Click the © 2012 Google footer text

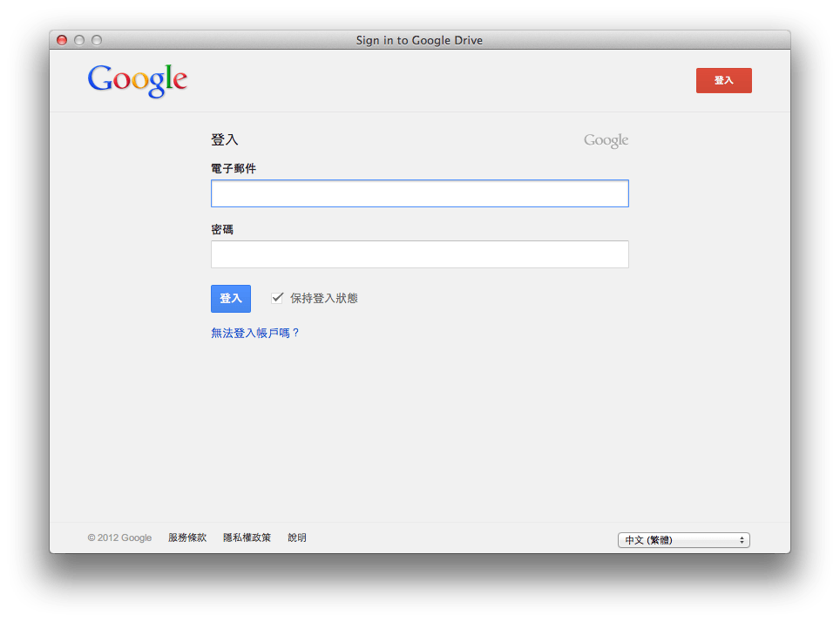(x=119, y=537)
